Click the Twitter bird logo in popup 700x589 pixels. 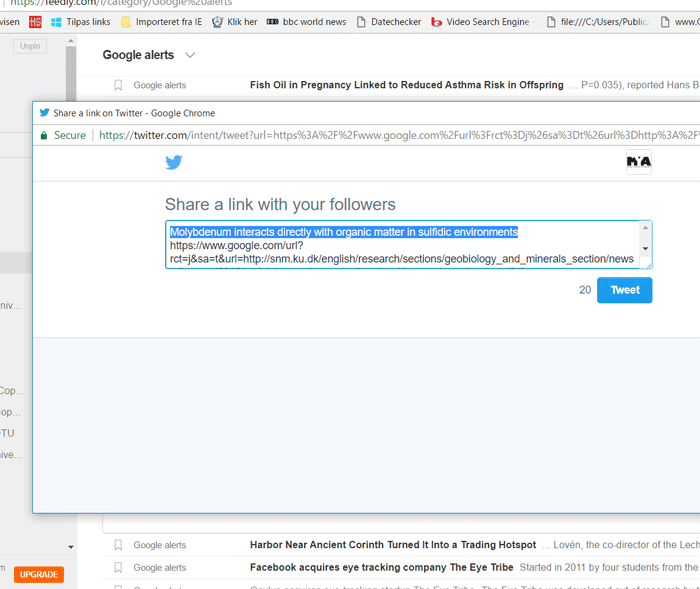pos(174,162)
